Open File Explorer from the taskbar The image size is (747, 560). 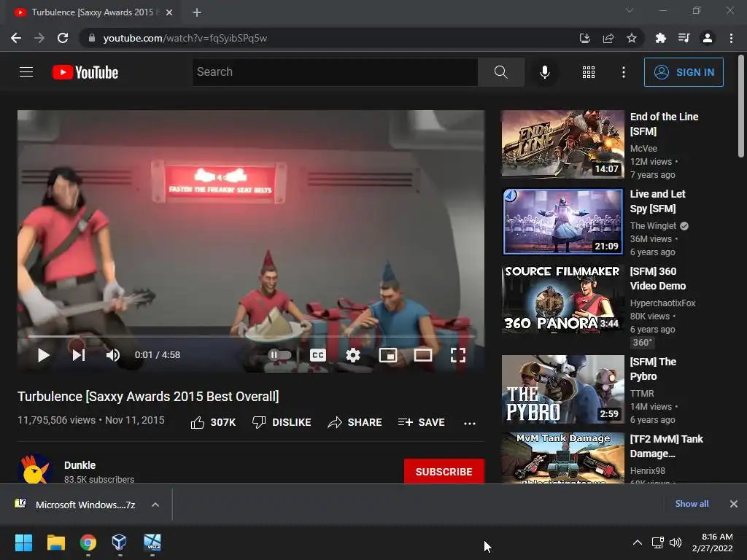(x=55, y=542)
